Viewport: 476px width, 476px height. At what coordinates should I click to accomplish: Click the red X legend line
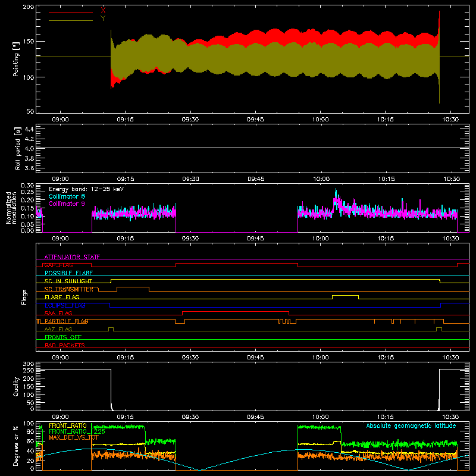click(71, 12)
